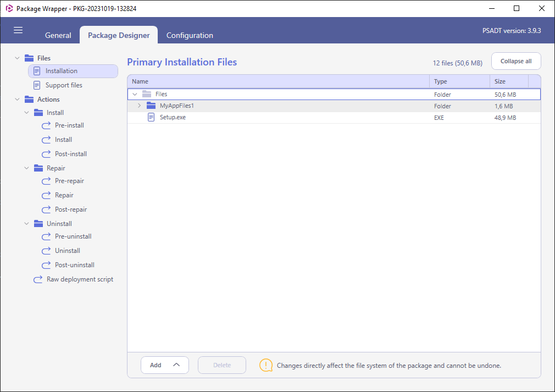Open the Configuration tab
This screenshot has height=392, width=555.
pyautogui.click(x=190, y=35)
